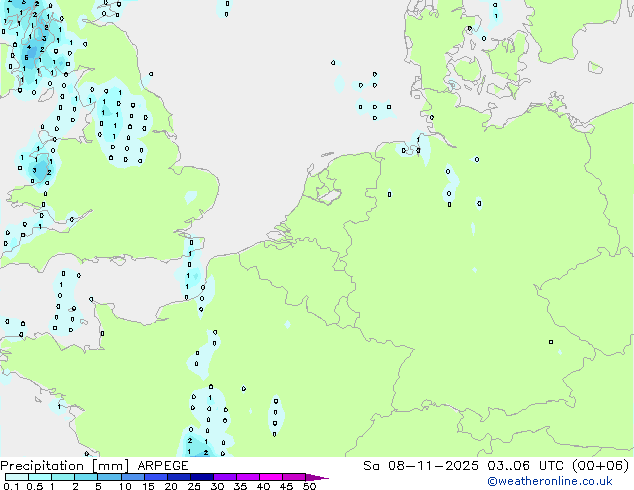Click the '30' legend scale label
Screen dimensions: 634x490
217,486
